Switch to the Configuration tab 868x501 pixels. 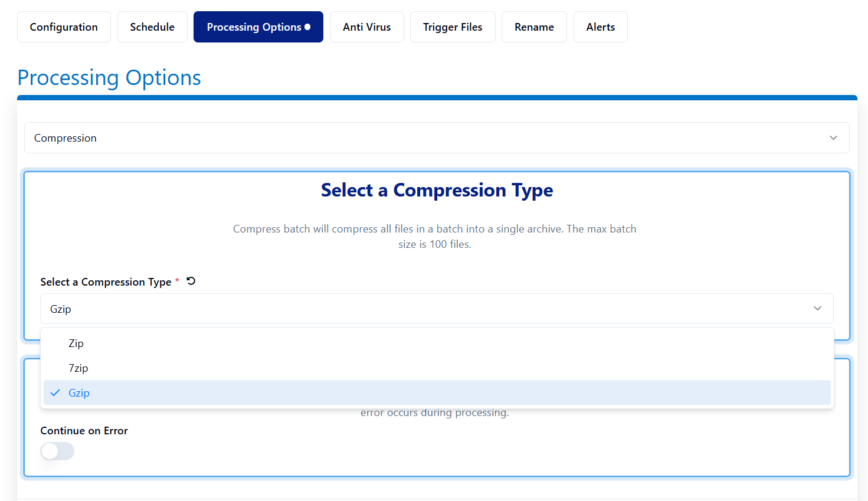(64, 27)
